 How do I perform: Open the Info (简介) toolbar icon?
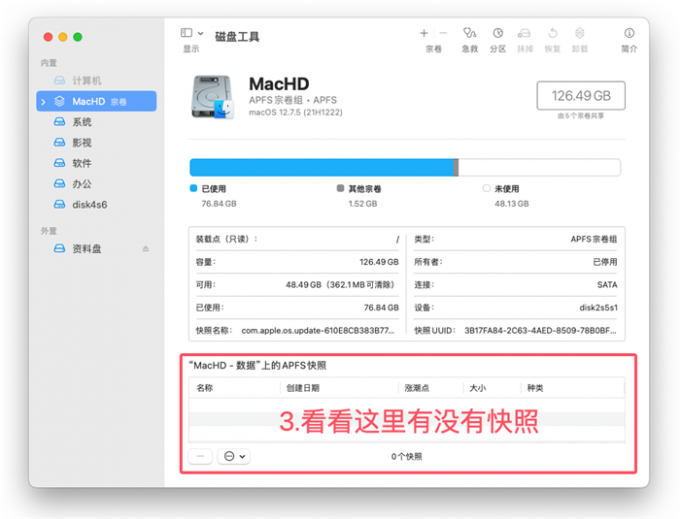tap(629, 33)
